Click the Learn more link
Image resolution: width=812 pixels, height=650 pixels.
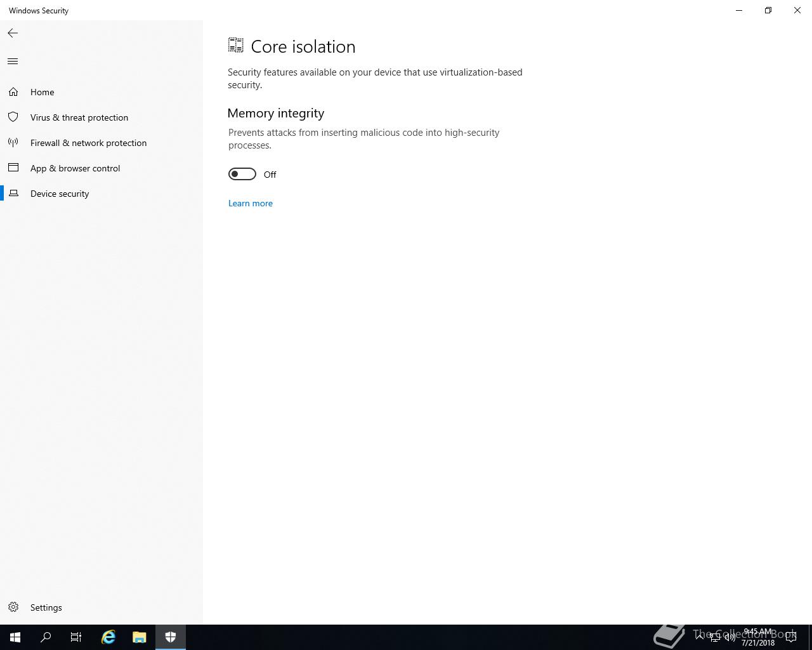251,203
